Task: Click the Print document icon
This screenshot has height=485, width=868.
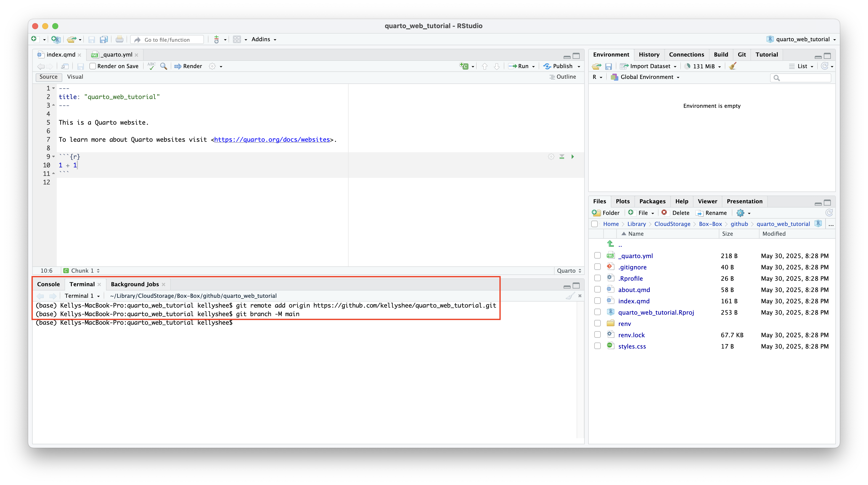Action: point(119,39)
